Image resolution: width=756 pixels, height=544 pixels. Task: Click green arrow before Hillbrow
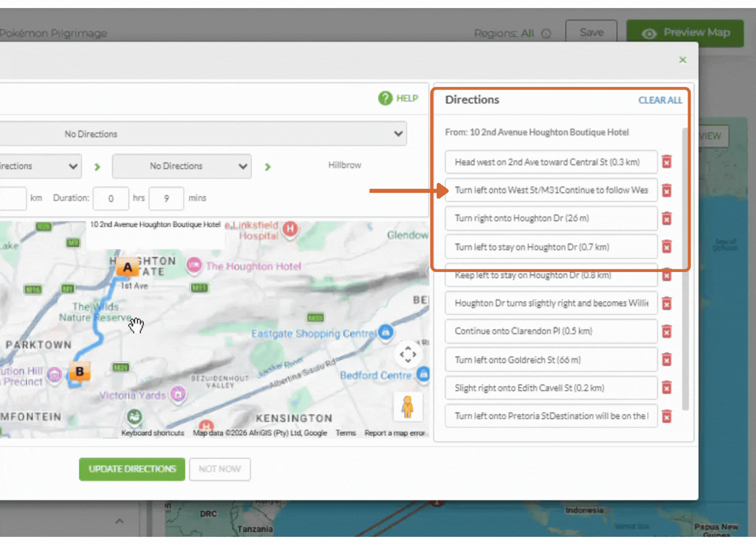[x=268, y=167]
